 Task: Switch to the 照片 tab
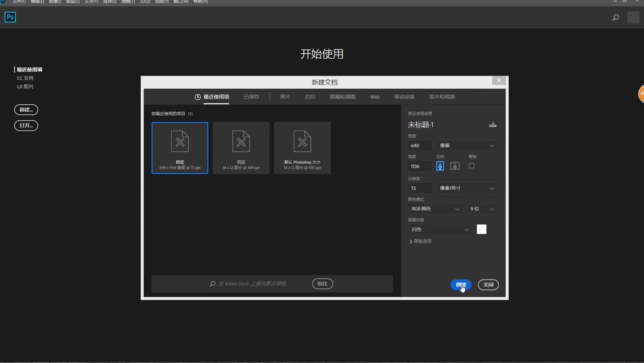285,97
